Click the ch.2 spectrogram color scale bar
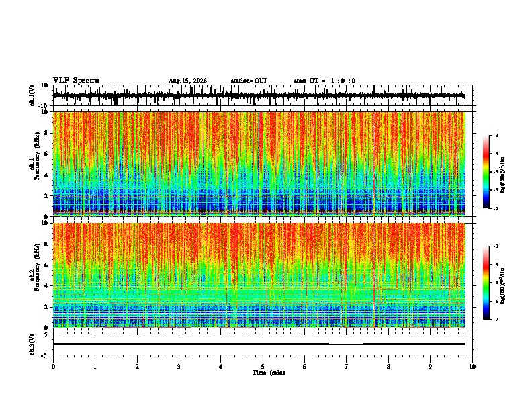This screenshot has width=532, height=411. point(486,283)
